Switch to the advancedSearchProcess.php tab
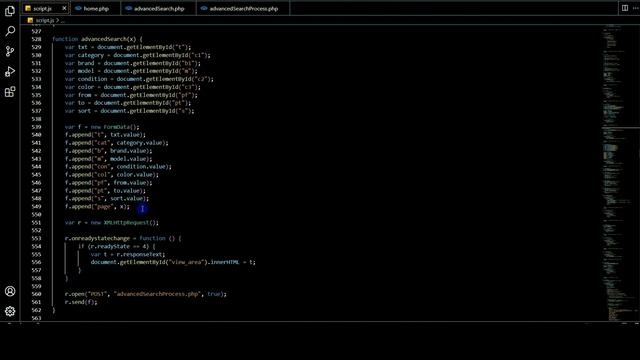The width and height of the screenshot is (640, 360). pyautogui.click(x=243, y=9)
